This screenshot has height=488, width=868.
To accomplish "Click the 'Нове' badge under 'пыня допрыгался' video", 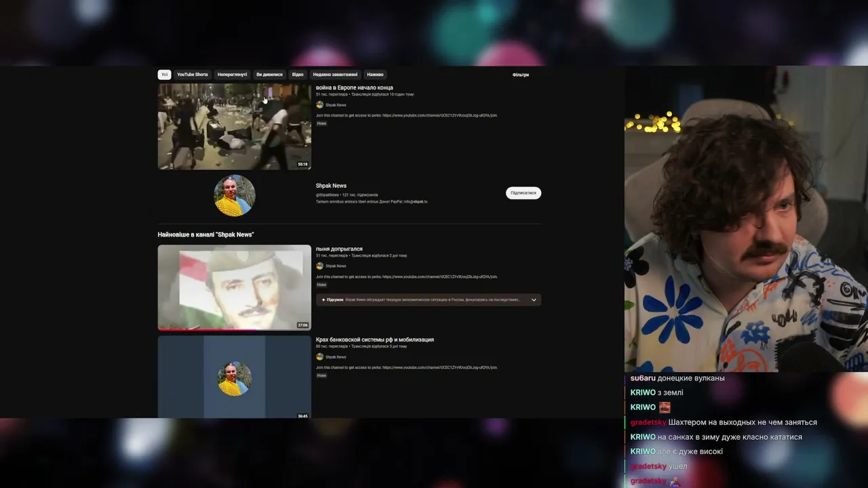I will (x=321, y=285).
